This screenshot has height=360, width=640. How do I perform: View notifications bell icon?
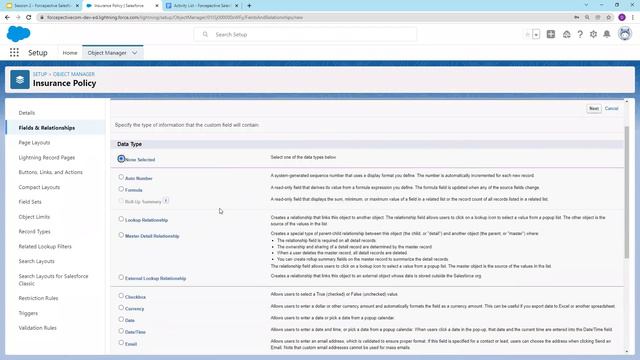click(607, 35)
